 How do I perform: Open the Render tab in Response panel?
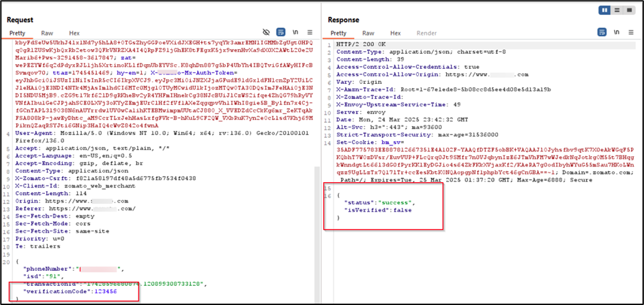tap(426, 33)
